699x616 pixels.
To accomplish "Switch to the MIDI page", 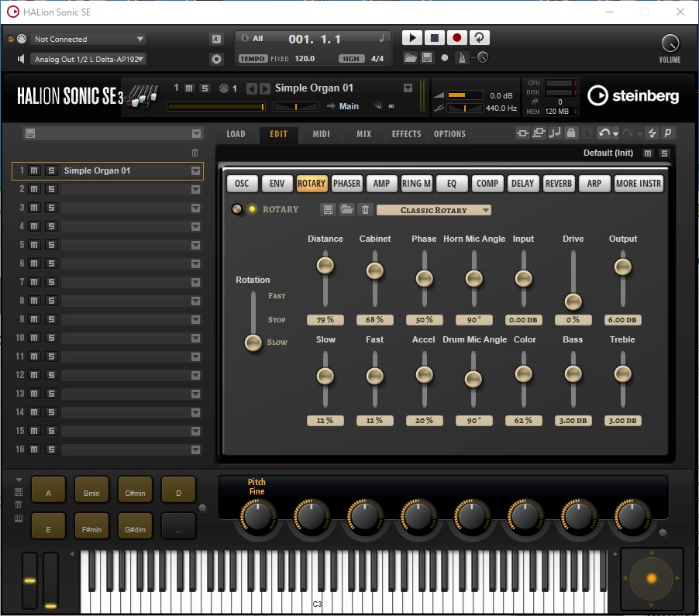I will (x=321, y=134).
